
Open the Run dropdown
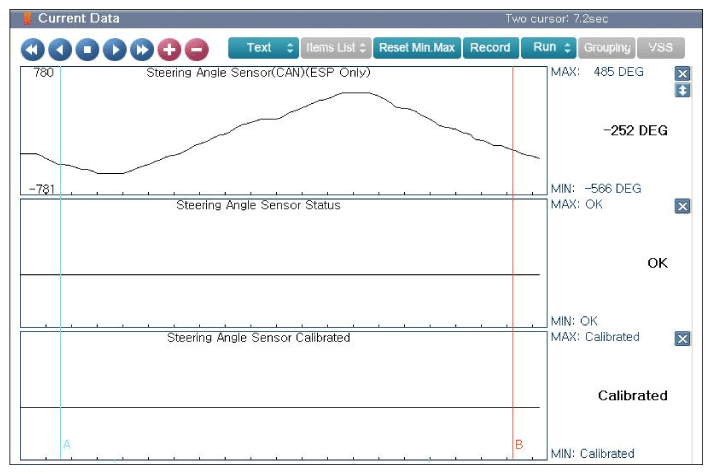549,48
